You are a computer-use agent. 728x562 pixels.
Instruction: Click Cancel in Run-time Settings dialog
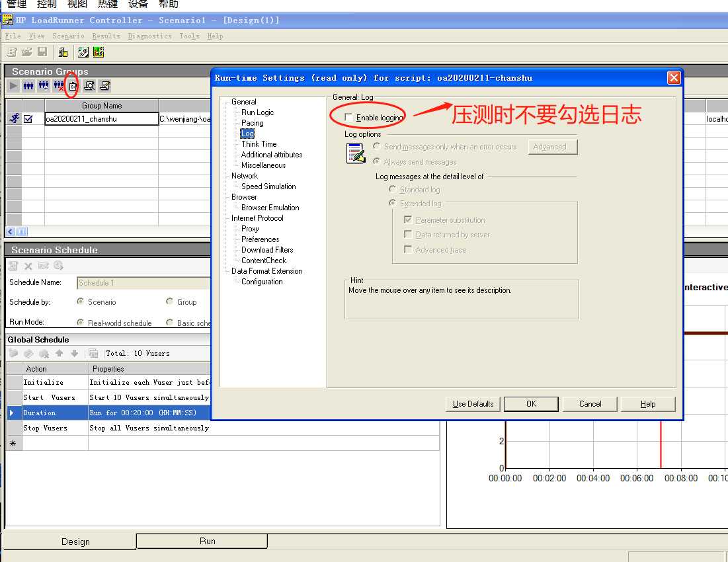(590, 404)
